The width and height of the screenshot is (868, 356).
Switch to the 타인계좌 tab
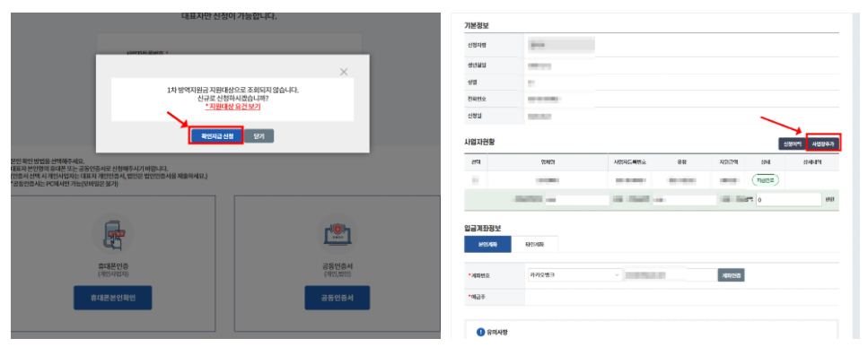pos(535,244)
